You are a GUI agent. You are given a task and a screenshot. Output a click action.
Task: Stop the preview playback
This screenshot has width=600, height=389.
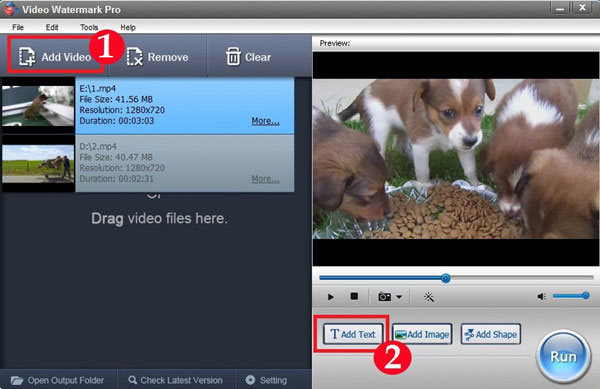pyautogui.click(x=354, y=296)
